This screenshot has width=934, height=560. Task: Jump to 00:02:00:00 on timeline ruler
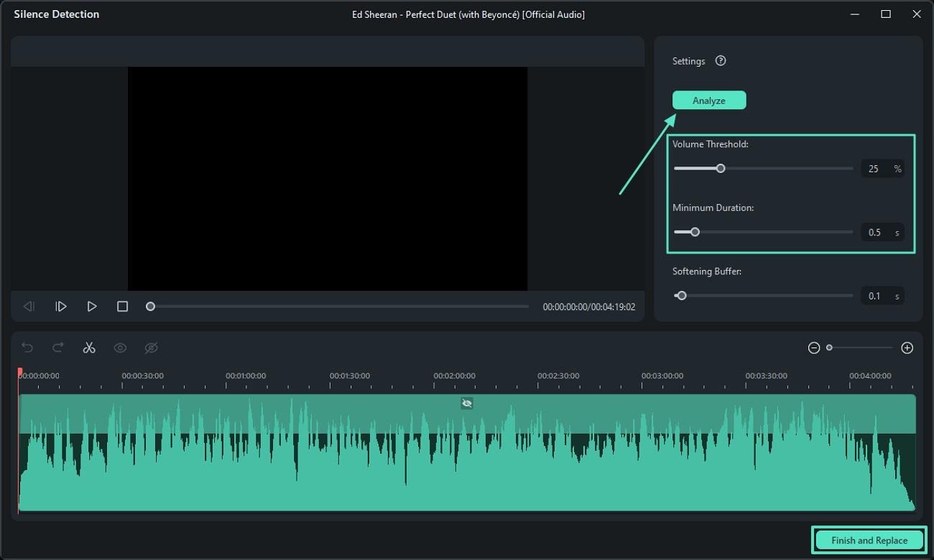pyautogui.click(x=454, y=375)
